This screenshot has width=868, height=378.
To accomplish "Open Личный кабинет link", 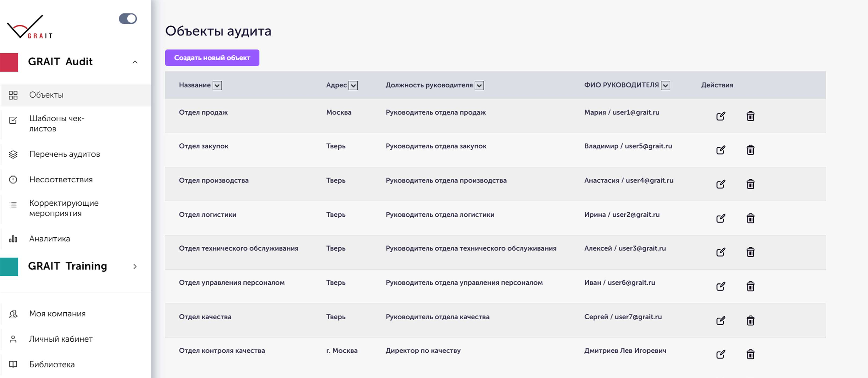I will 61,339.
